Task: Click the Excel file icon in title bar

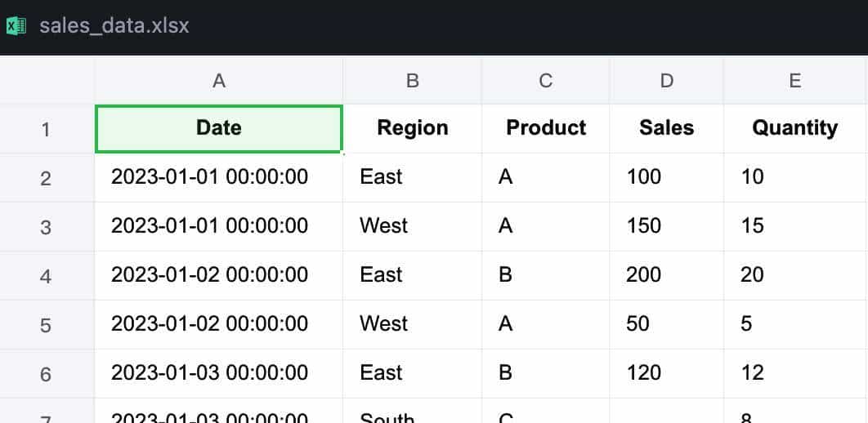Action: (x=14, y=25)
